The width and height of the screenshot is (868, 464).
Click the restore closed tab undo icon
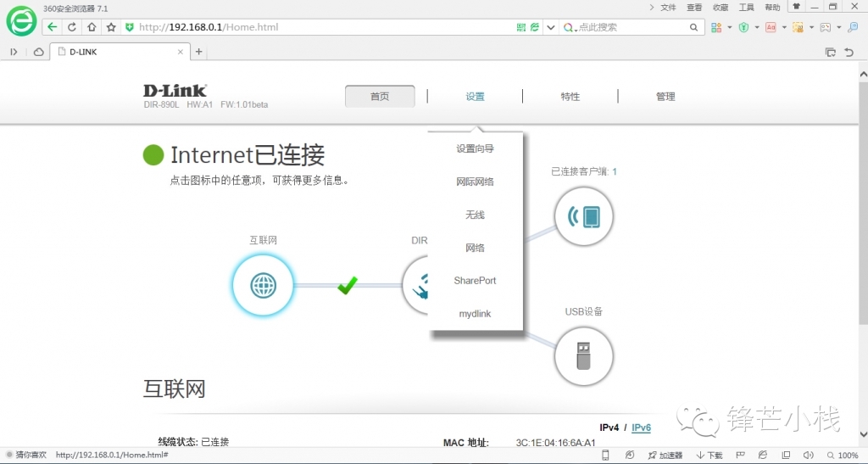(849, 52)
